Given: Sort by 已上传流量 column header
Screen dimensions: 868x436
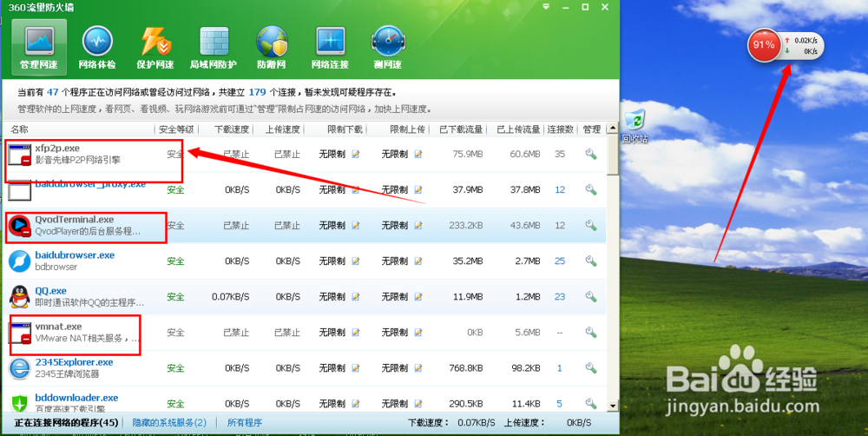Looking at the screenshot, I should tap(518, 129).
